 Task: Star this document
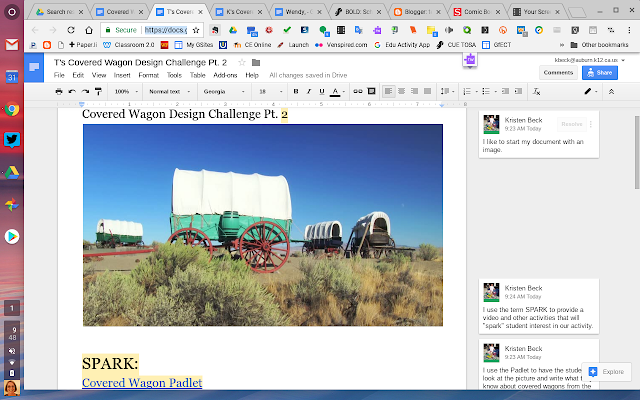pyautogui.click(x=242, y=62)
